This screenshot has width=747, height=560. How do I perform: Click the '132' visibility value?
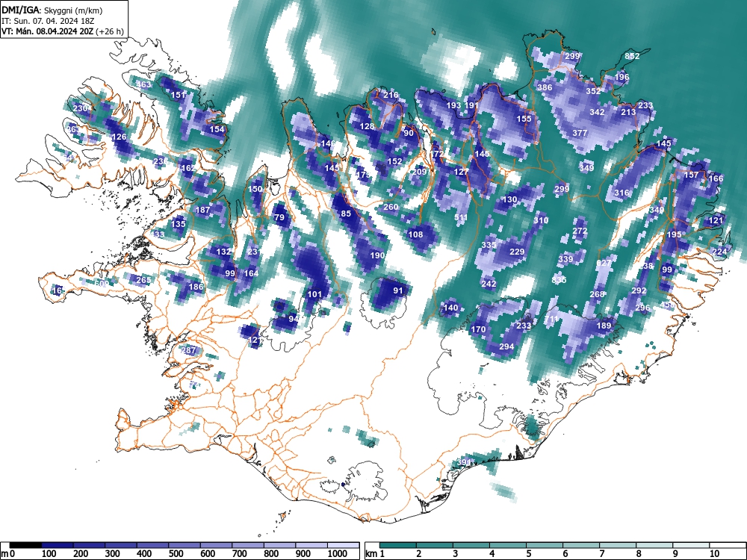click(x=223, y=252)
